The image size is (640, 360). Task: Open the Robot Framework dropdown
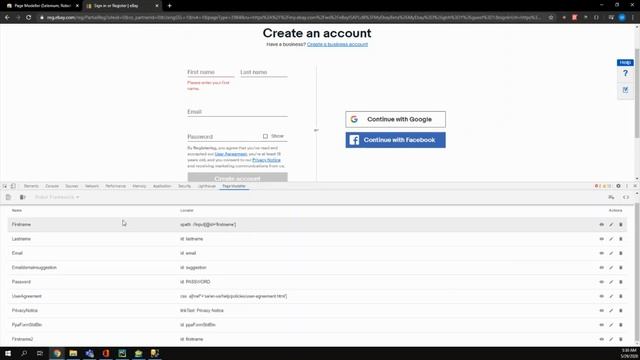click(57, 197)
